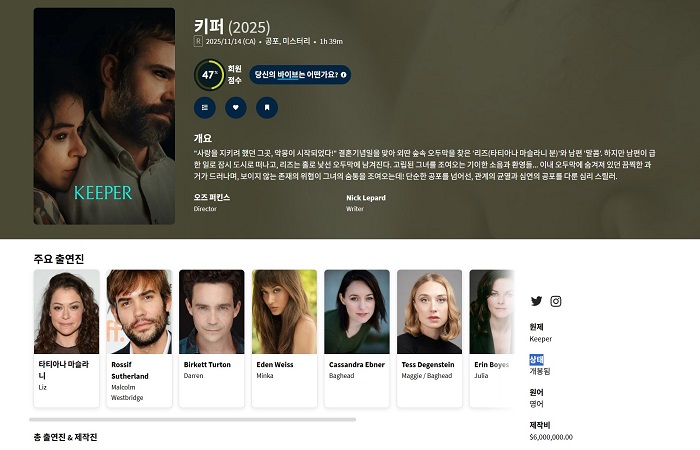Open 타티아나 마슬라니 cast photo
The height and width of the screenshot is (450, 700).
67,312
